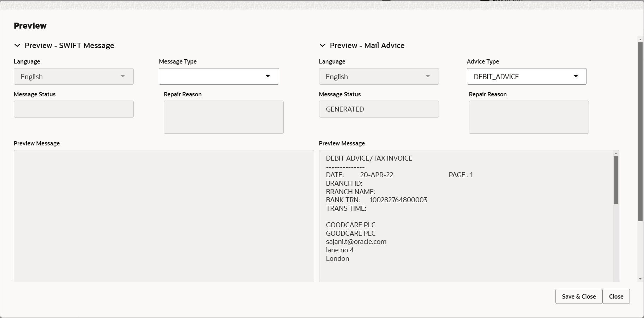Click the email "sajani.t@oracle.com"
This screenshot has width=644, height=318.
[356, 242]
